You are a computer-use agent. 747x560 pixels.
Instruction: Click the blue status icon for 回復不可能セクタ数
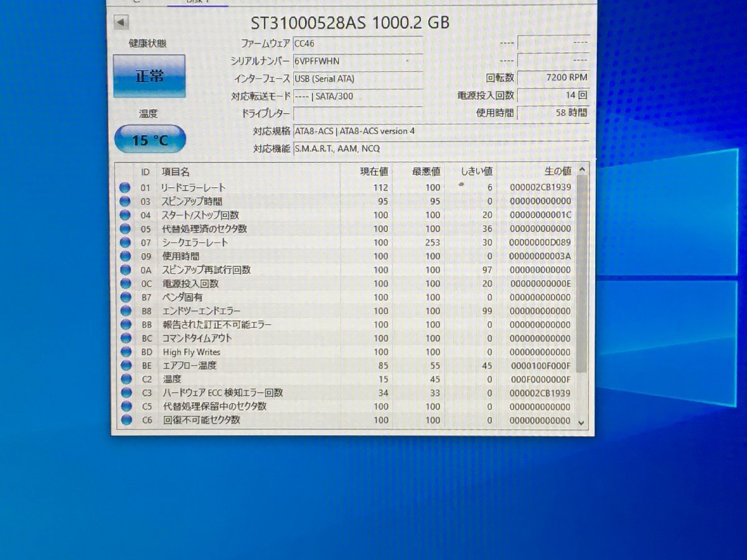(x=125, y=420)
